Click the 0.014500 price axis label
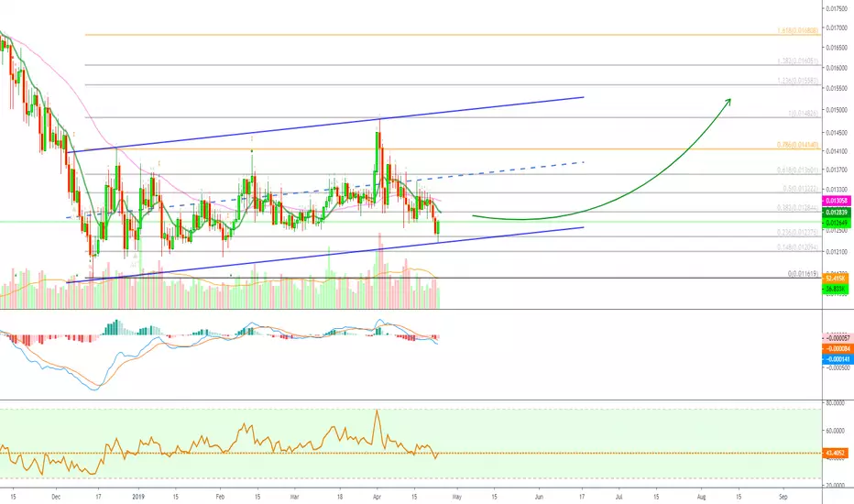The height and width of the screenshot is (504, 854). (838, 132)
